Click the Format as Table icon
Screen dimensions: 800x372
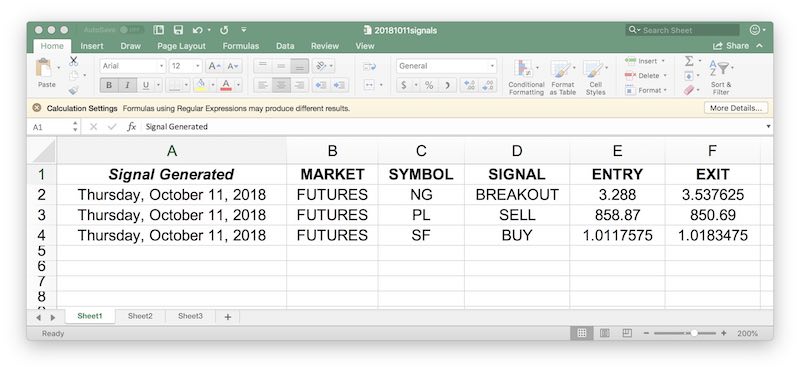[x=560, y=69]
